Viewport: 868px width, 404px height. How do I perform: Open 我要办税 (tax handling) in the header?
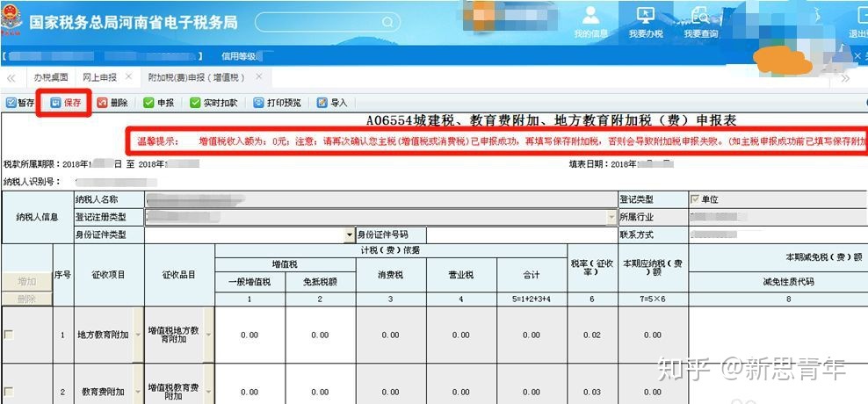click(646, 21)
